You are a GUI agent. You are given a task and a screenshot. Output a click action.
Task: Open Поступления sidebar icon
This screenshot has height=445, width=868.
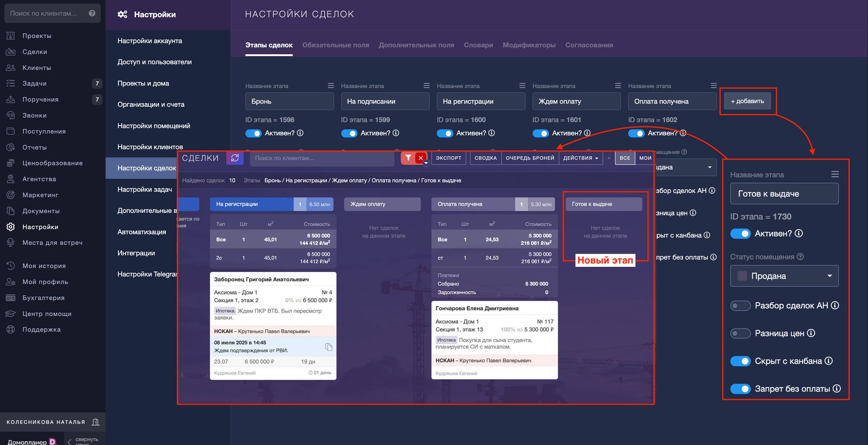tap(11, 131)
